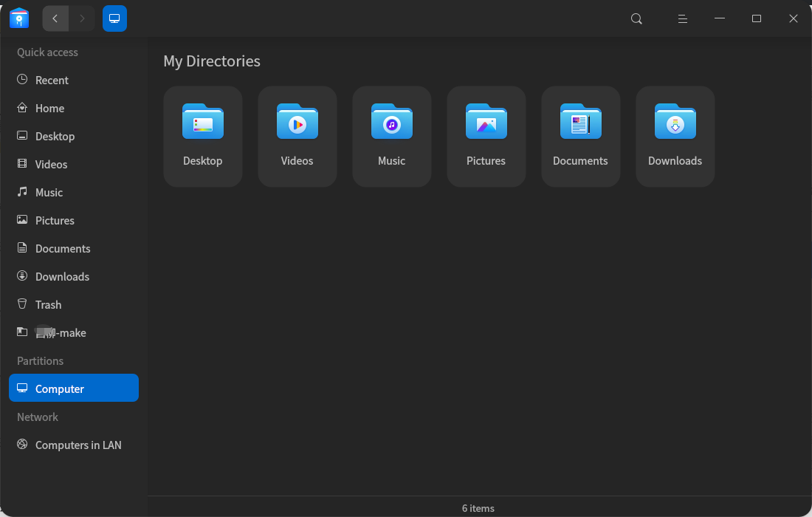Click the Desktop folder icon in My Directories
The image size is (812, 517).
(203, 121)
